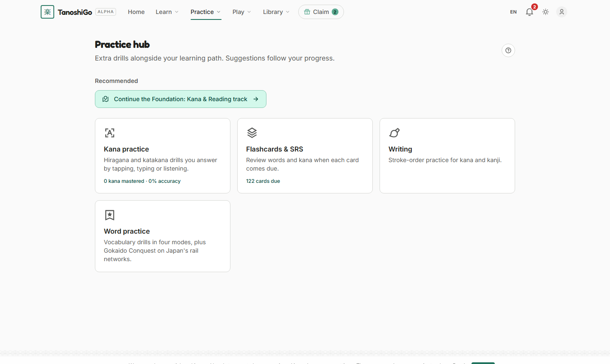Expand the Practice dropdown menu
The height and width of the screenshot is (364, 610).
click(205, 12)
